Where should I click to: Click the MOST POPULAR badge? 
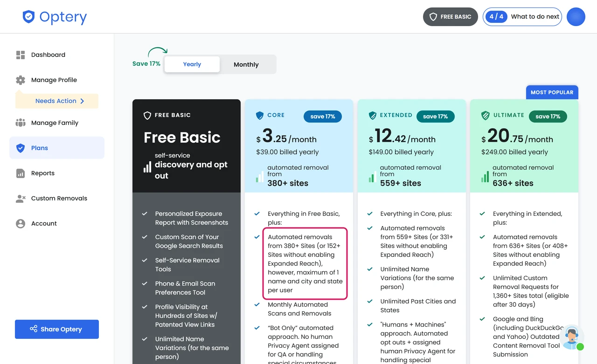pos(552,92)
